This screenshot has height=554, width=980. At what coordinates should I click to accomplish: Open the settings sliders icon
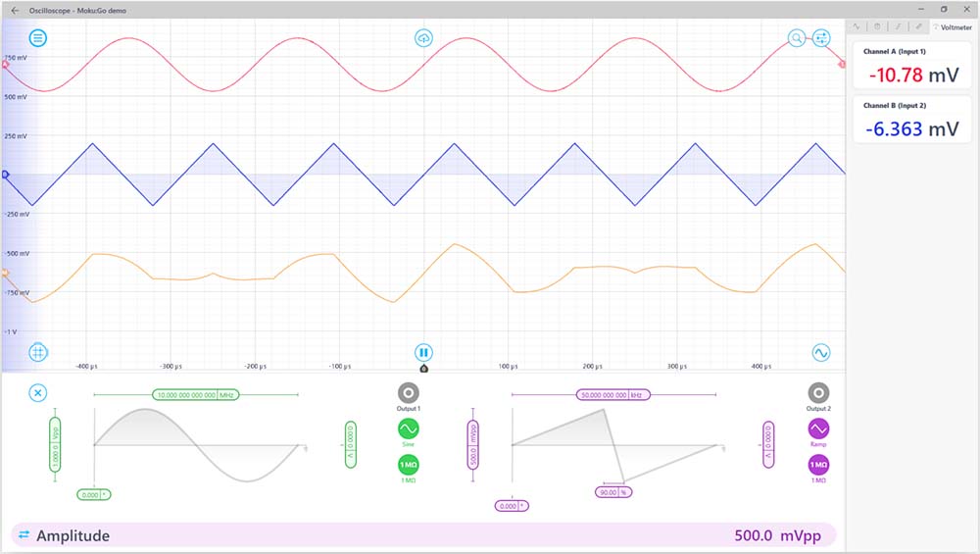coord(821,38)
